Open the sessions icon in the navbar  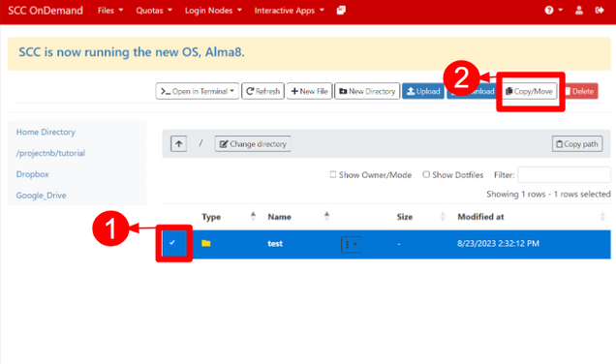pyautogui.click(x=341, y=11)
